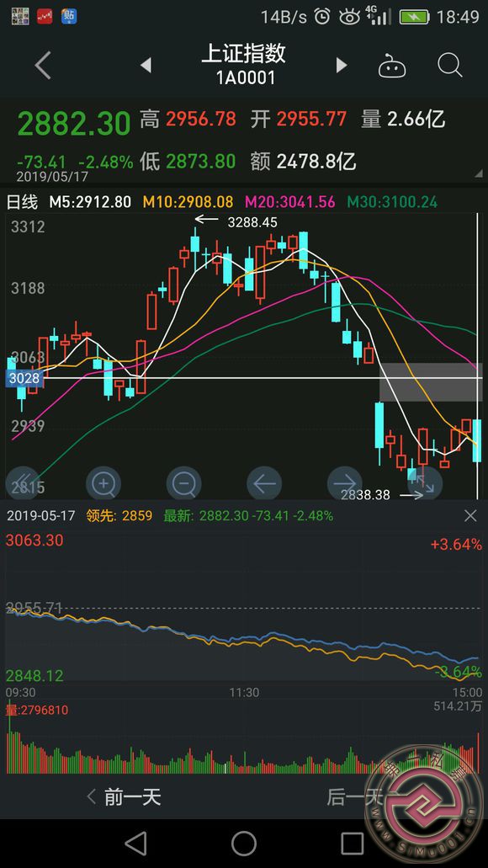Open the robot assistant icon
488x868 pixels.
pos(392,66)
